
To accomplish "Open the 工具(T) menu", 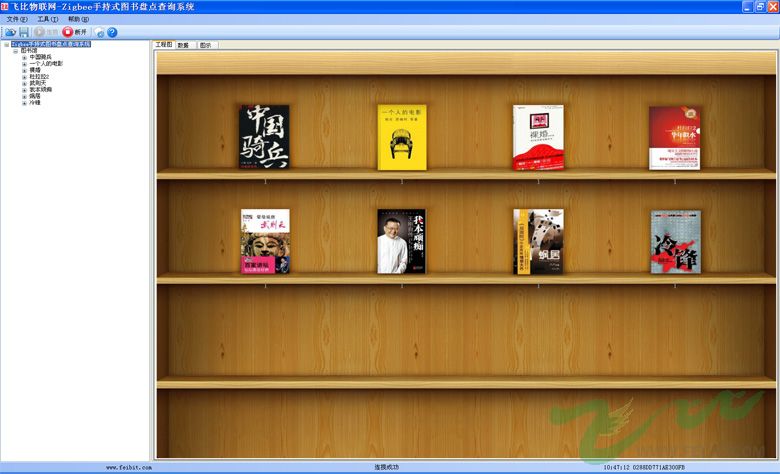I will click(x=48, y=19).
